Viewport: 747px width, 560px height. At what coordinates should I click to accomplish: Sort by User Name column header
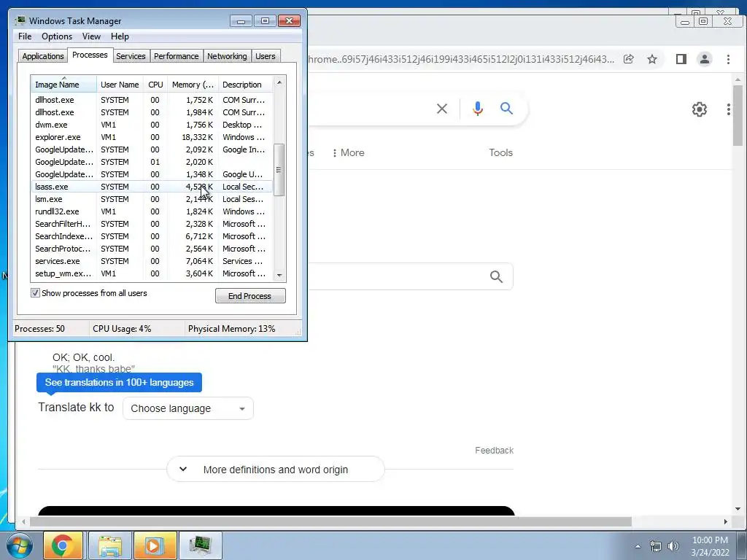pyautogui.click(x=120, y=85)
